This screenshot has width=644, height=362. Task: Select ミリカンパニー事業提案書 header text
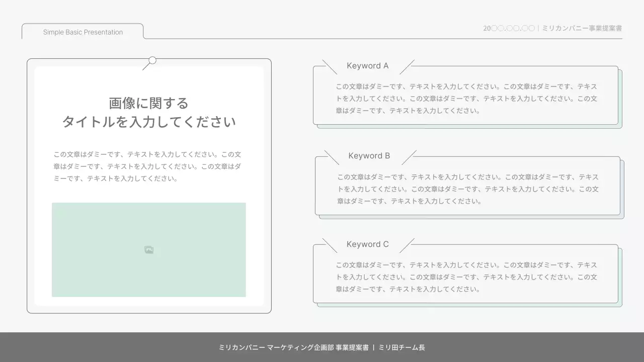pyautogui.click(x=582, y=28)
